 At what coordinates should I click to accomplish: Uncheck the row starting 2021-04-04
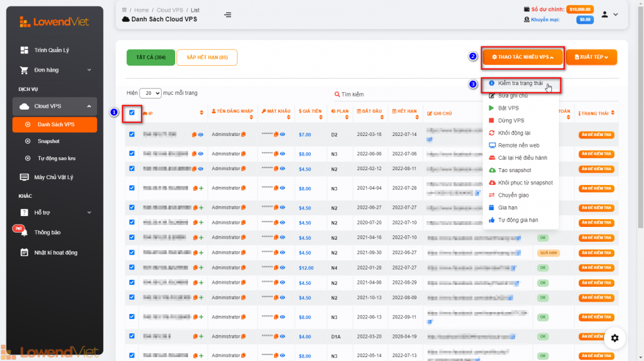pyautogui.click(x=132, y=188)
